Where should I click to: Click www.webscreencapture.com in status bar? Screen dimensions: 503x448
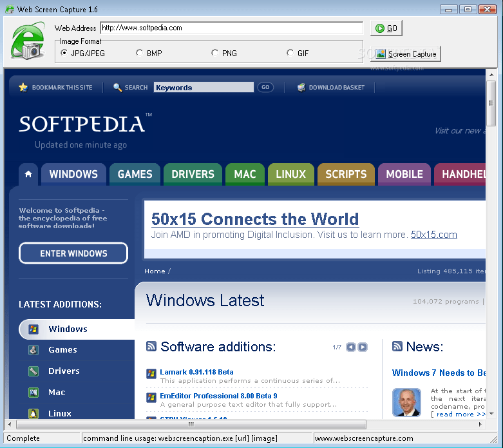point(364,438)
